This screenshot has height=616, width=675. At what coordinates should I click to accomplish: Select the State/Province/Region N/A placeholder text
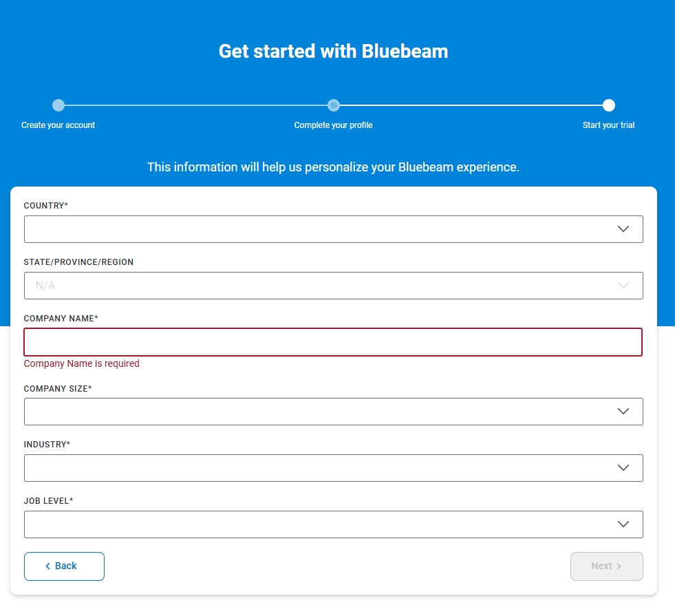[45, 286]
